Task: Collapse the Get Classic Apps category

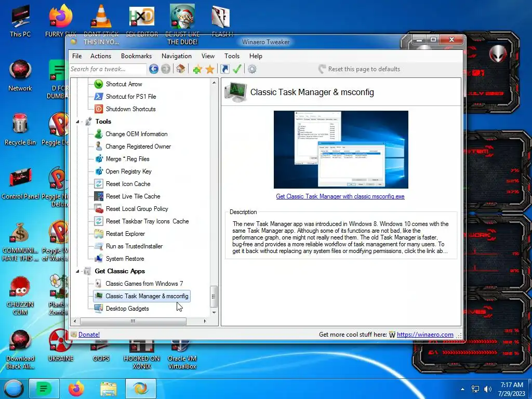Action: (77, 271)
